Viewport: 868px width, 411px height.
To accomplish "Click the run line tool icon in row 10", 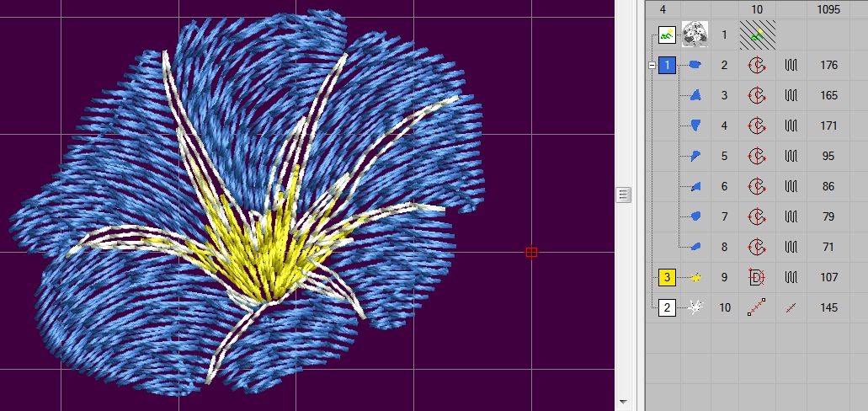I will pos(757,307).
